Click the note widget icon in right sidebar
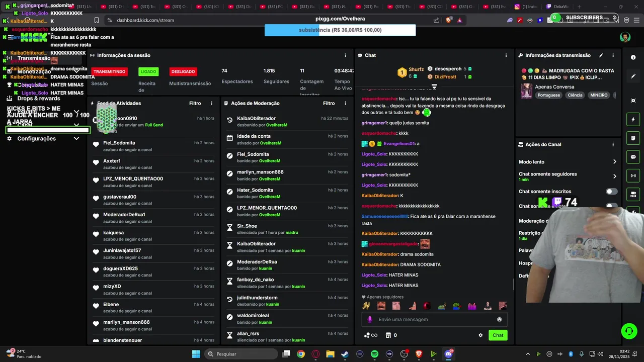This screenshot has height=362, width=644. coord(633,138)
